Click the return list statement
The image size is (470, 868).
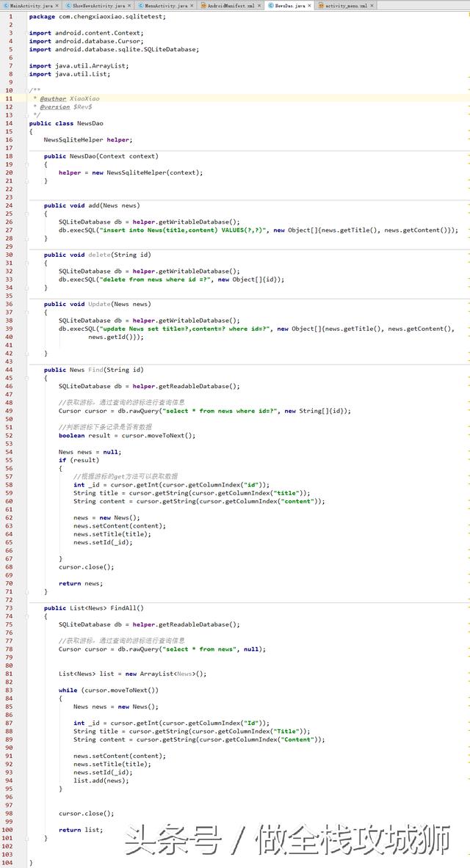pos(81,830)
